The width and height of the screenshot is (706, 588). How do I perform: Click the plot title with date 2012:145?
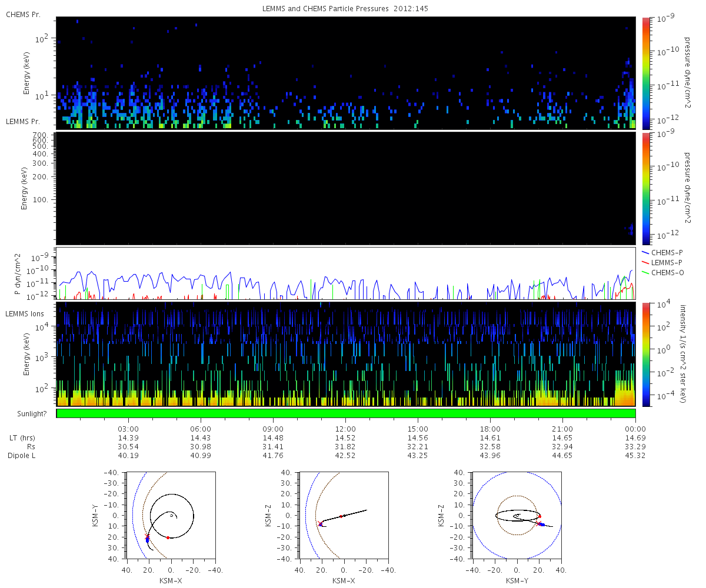(345, 8)
